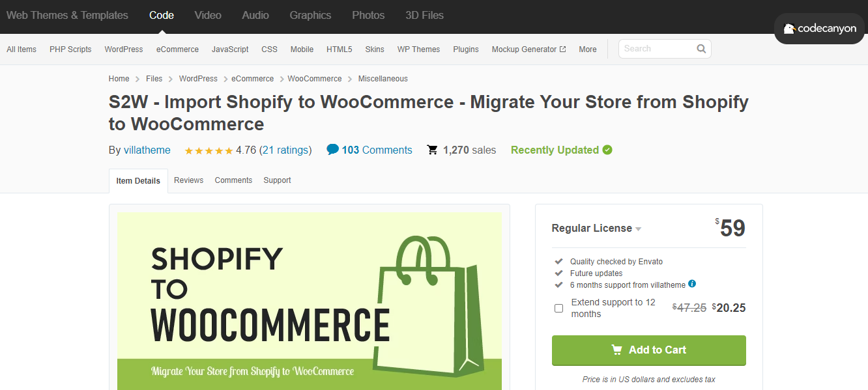Open the Skins category
The width and height of the screenshot is (868, 390).
click(x=375, y=49)
